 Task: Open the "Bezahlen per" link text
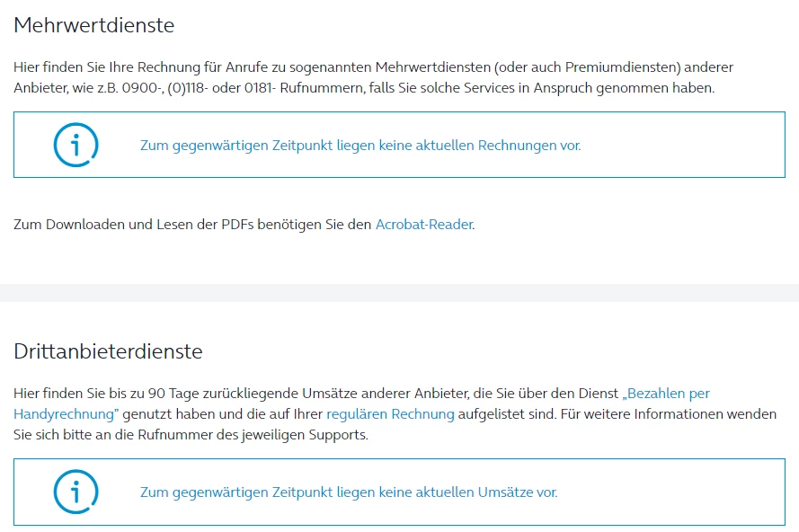pyautogui.click(x=666, y=394)
